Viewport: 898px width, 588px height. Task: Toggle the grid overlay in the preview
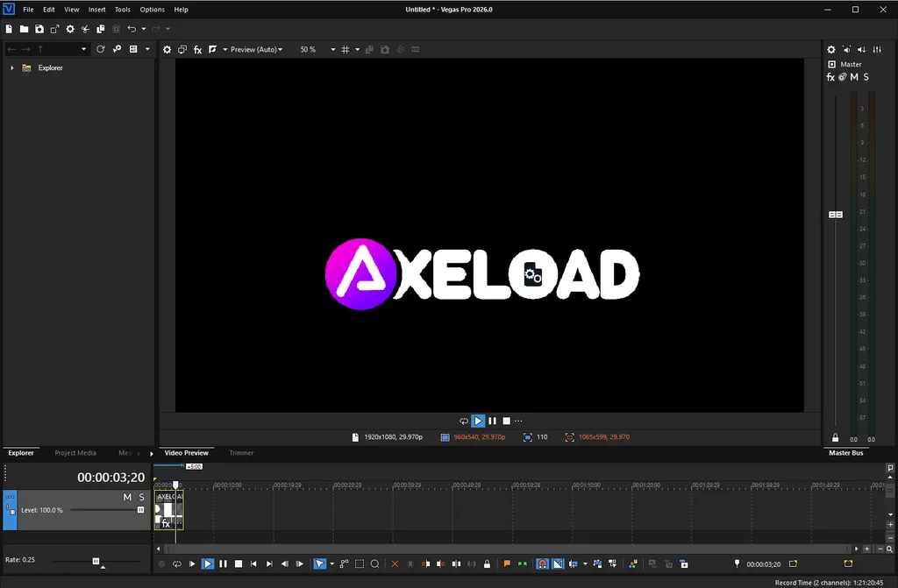pos(346,49)
